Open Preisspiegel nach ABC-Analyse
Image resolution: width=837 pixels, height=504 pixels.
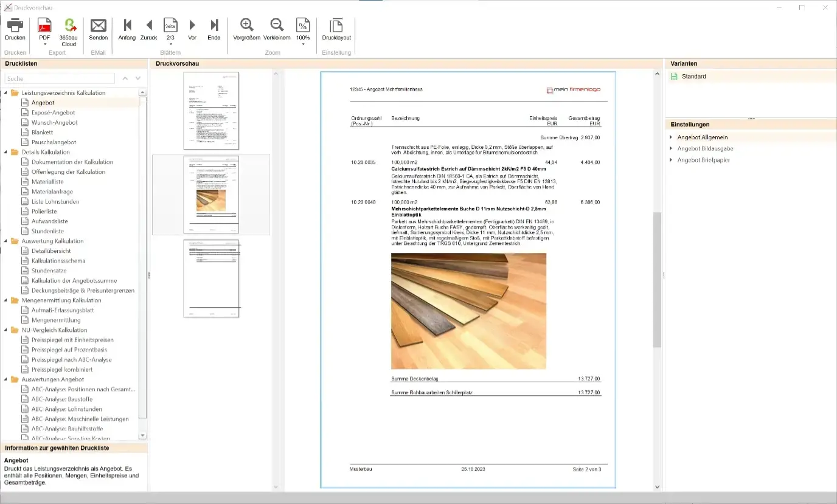pyautogui.click(x=72, y=359)
